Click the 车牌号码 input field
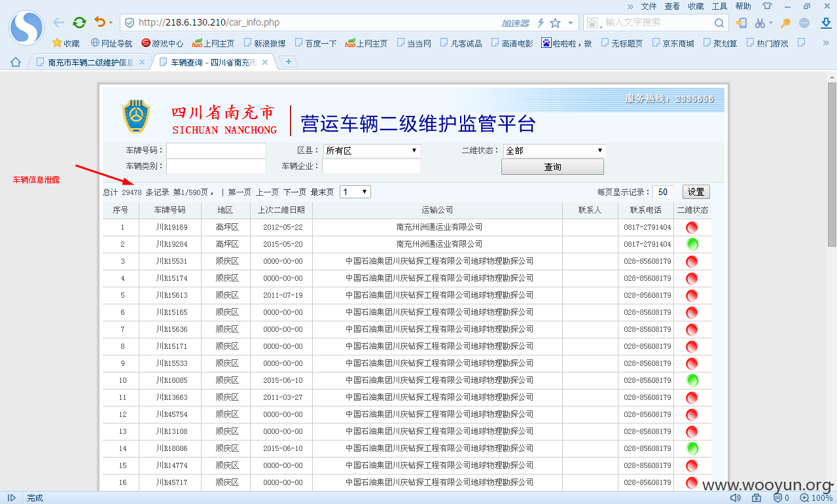 (x=216, y=151)
